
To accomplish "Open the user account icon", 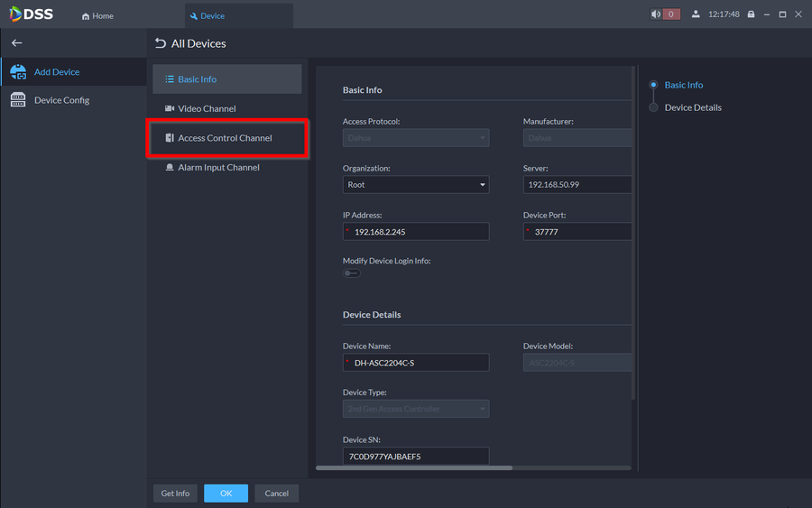I will point(696,14).
